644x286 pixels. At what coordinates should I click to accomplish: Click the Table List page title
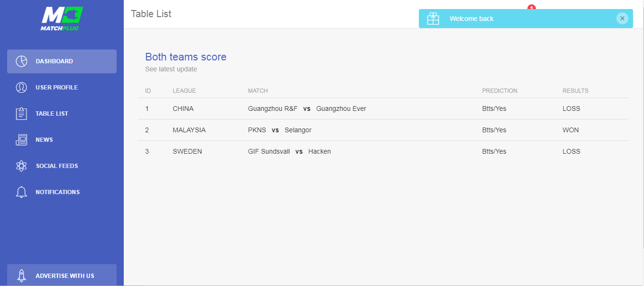point(151,14)
